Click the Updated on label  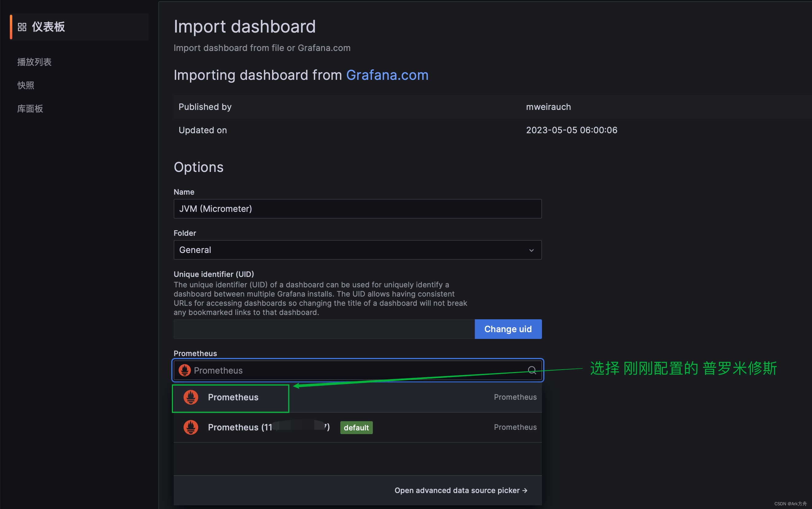[203, 130]
